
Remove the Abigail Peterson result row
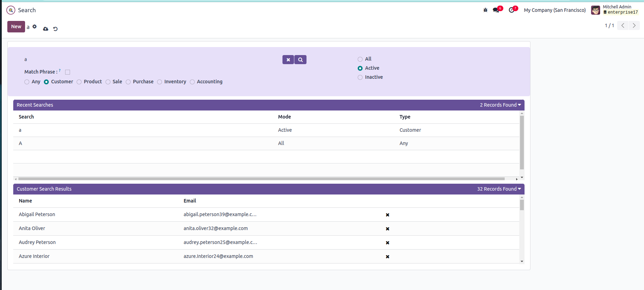387,215
